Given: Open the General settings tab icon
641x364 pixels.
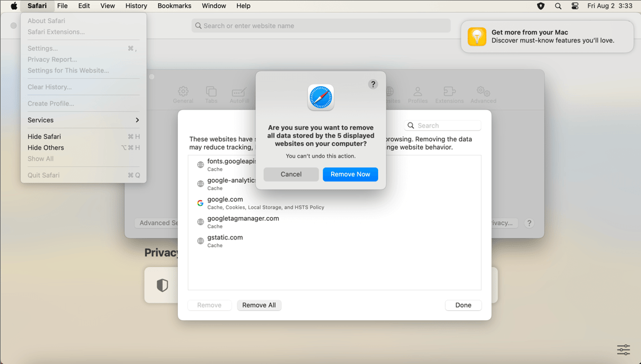Looking at the screenshot, I should [183, 95].
